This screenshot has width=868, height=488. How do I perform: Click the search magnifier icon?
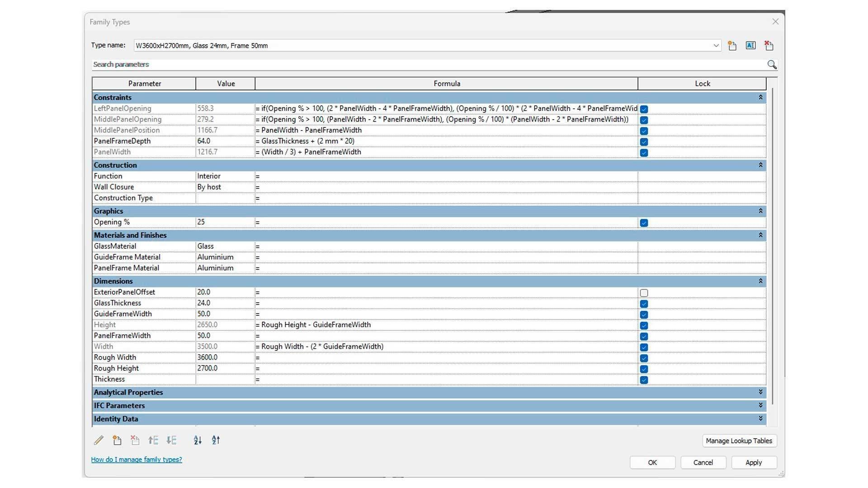pos(772,65)
